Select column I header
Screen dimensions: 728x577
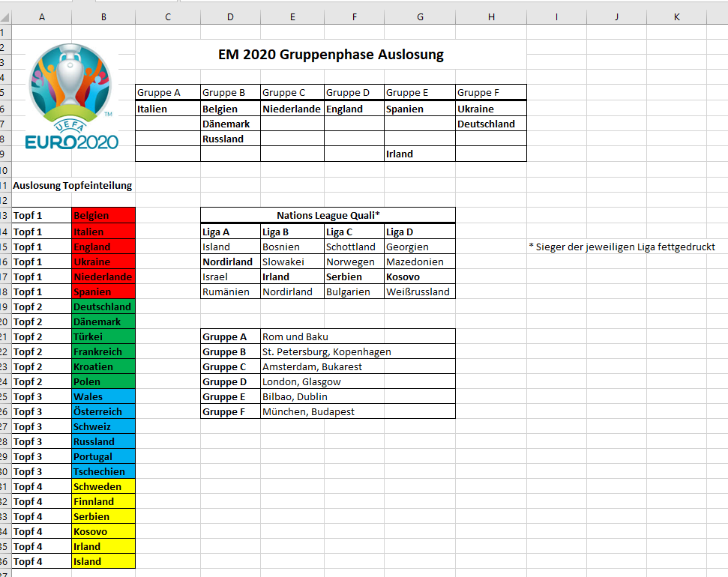[x=556, y=17]
